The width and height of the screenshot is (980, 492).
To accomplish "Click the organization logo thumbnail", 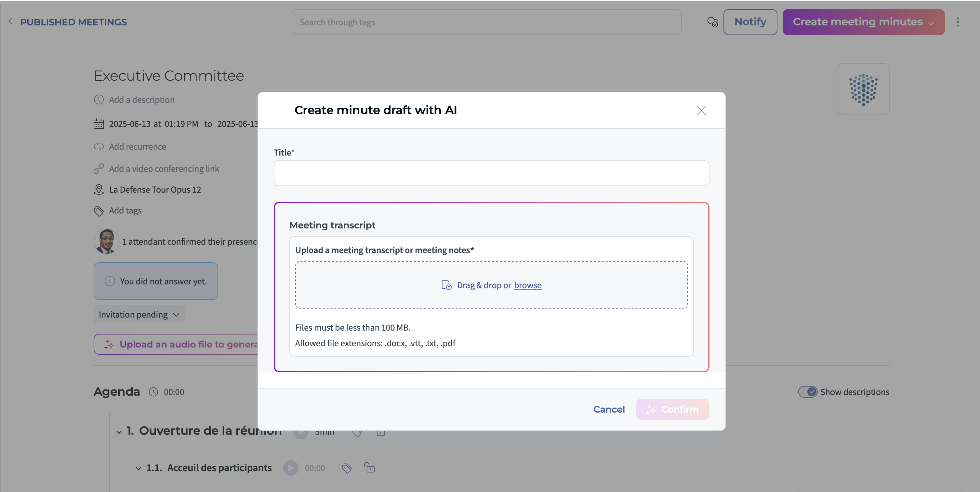I will pos(863,89).
